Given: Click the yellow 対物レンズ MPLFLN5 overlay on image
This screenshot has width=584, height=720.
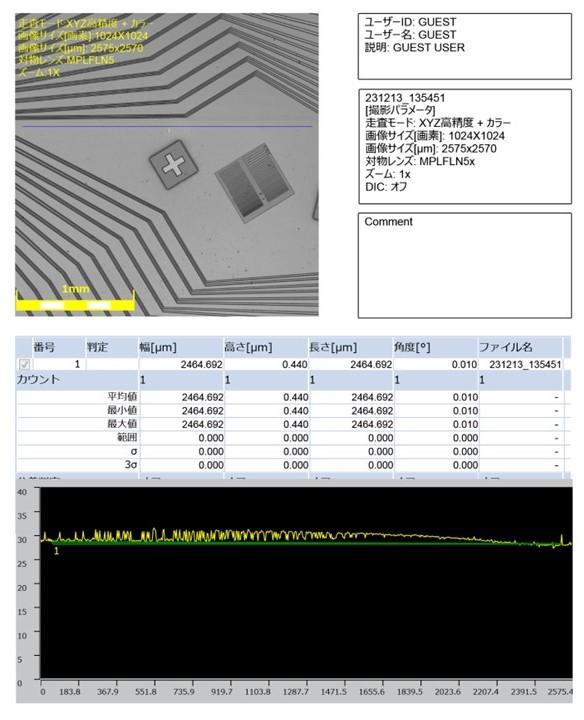Looking at the screenshot, I should click(x=67, y=60).
